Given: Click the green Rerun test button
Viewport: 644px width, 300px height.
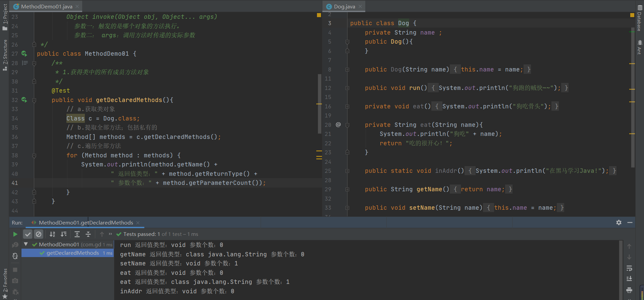Looking at the screenshot, I should (x=15, y=234).
